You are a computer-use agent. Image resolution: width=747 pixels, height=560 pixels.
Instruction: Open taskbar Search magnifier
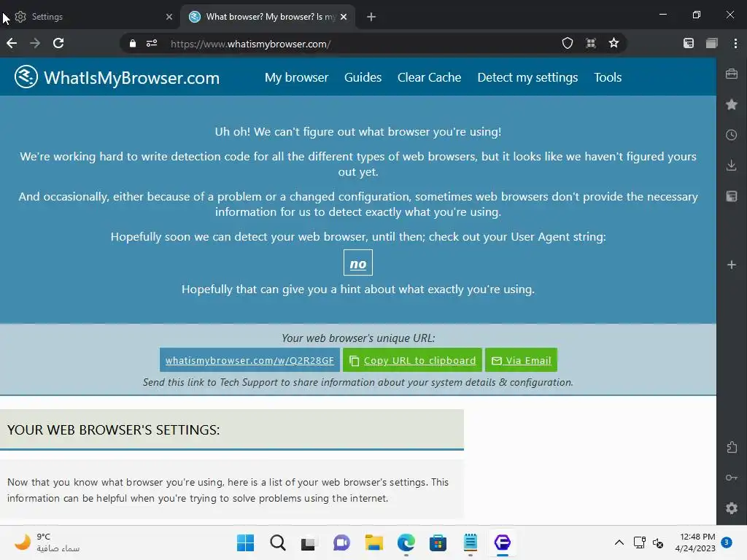(278, 542)
